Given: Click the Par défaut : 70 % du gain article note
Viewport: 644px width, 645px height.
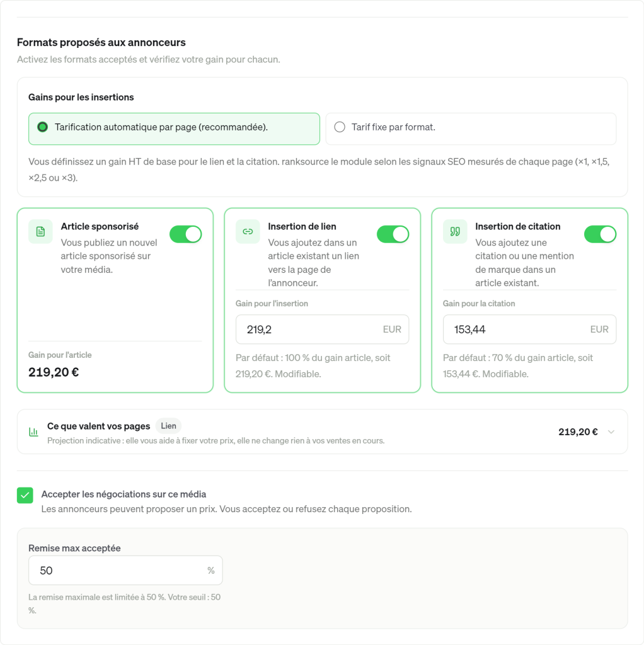Looking at the screenshot, I should (518, 366).
